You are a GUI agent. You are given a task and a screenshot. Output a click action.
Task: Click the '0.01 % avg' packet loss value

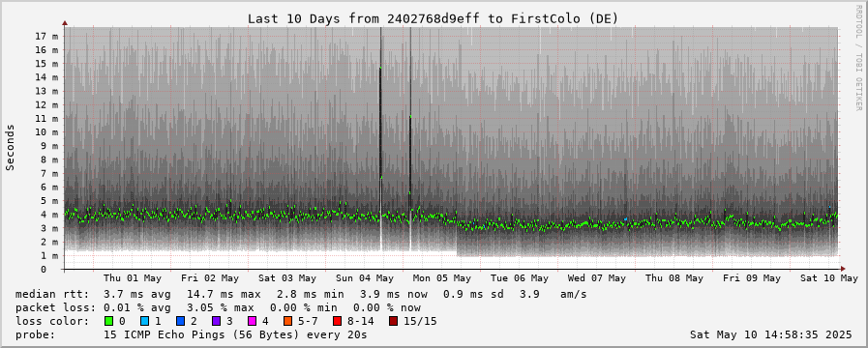(137, 307)
